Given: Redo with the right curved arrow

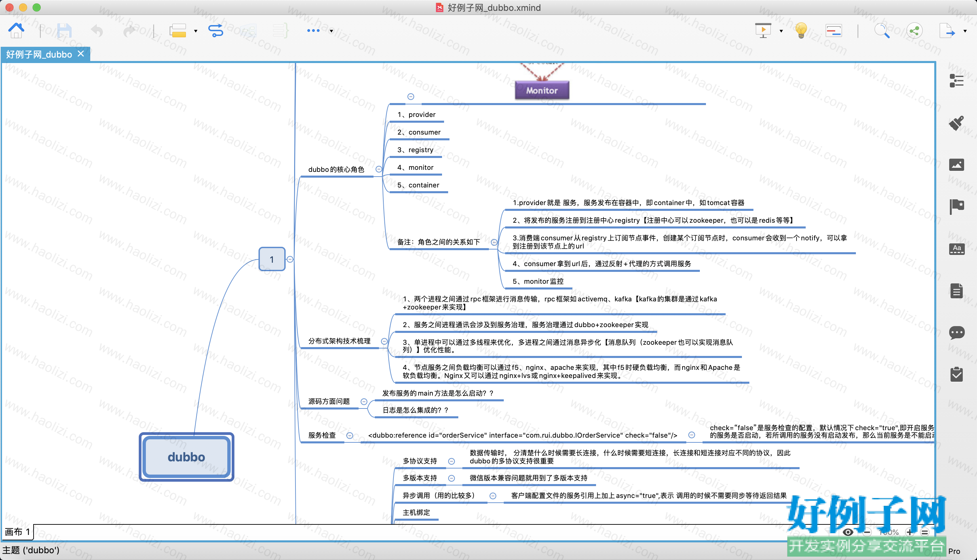Looking at the screenshot, I should 129,31.
